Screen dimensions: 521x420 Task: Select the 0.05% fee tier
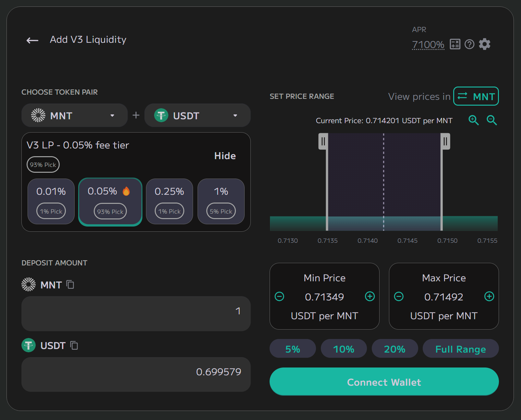tap(110, 201)
